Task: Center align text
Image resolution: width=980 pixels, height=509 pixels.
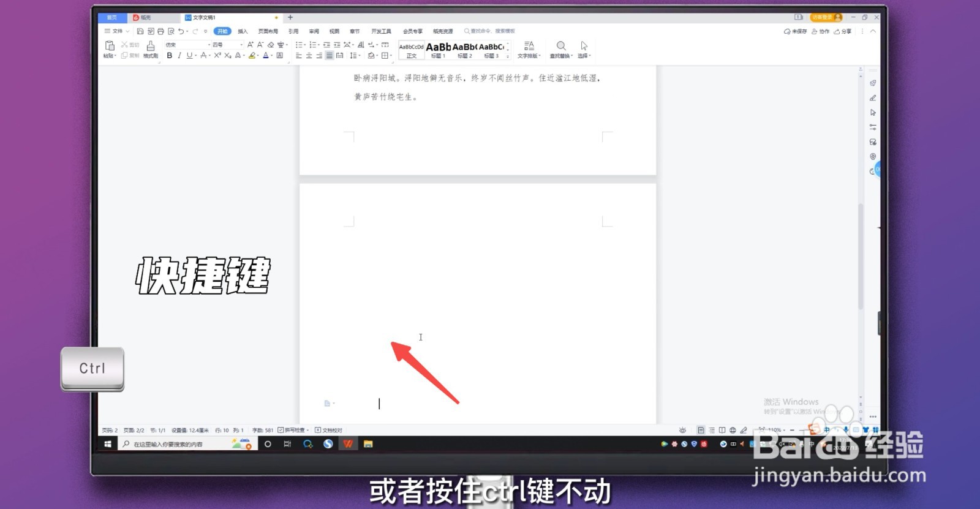Action: click(x=309, y=55)
